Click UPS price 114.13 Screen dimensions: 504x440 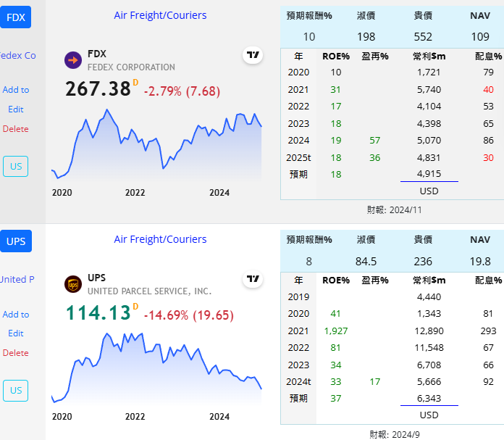tap(98, 313)
